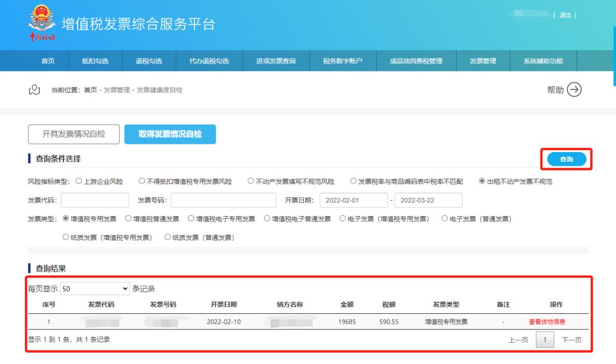Click the 发票代码 input field
Viewport: 616px width, 364px height.
[95, 200]
